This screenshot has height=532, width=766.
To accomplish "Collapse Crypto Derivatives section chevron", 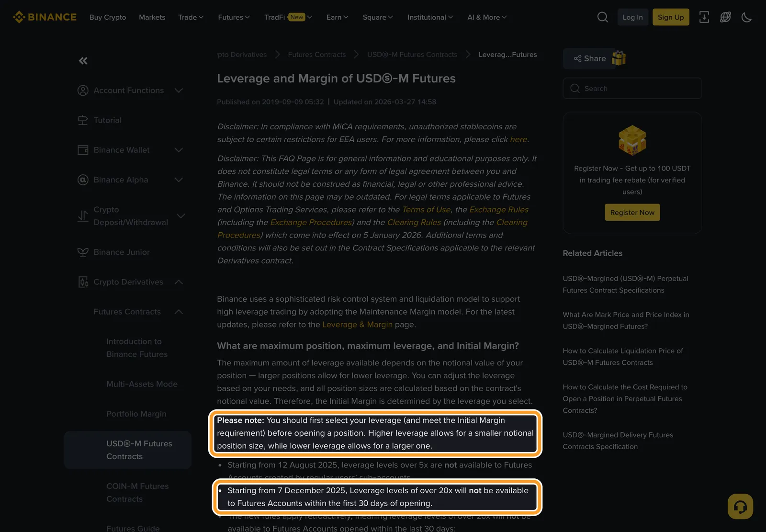I will (x=179, y=282).
